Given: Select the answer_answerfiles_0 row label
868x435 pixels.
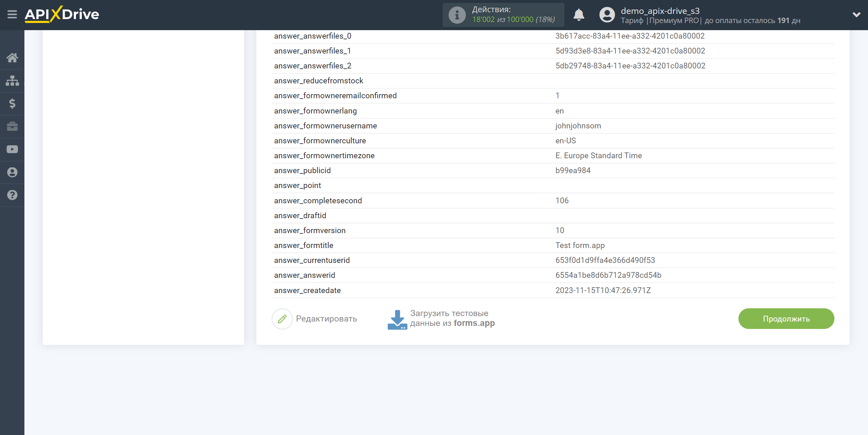Looking at the screenshot, I should tap(313, 36).
